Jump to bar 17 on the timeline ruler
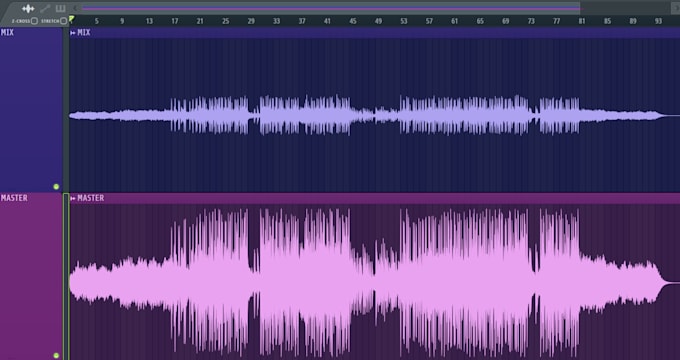 pyautogui.click(x=174, y=21)
